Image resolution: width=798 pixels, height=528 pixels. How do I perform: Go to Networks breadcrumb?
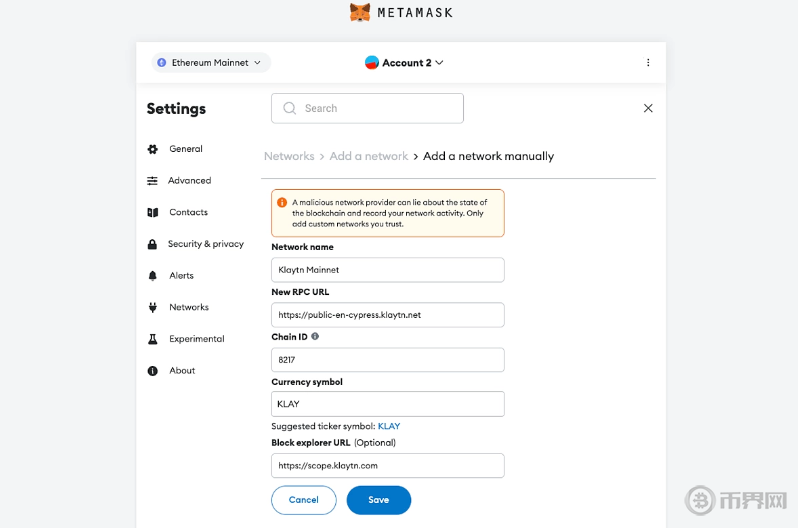(x=289, y=156)
